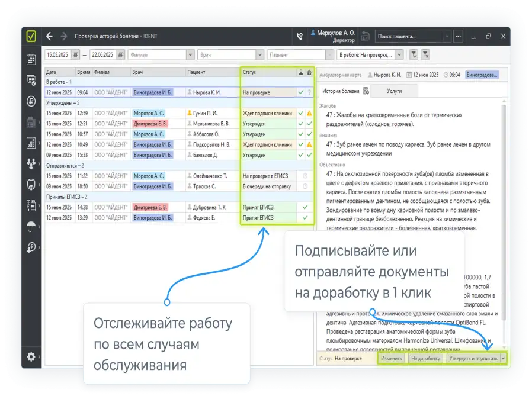Open the phone calls icon
The height and width of the screenshot is (396, 532).
pyautogui.click(x=300, y=36)
